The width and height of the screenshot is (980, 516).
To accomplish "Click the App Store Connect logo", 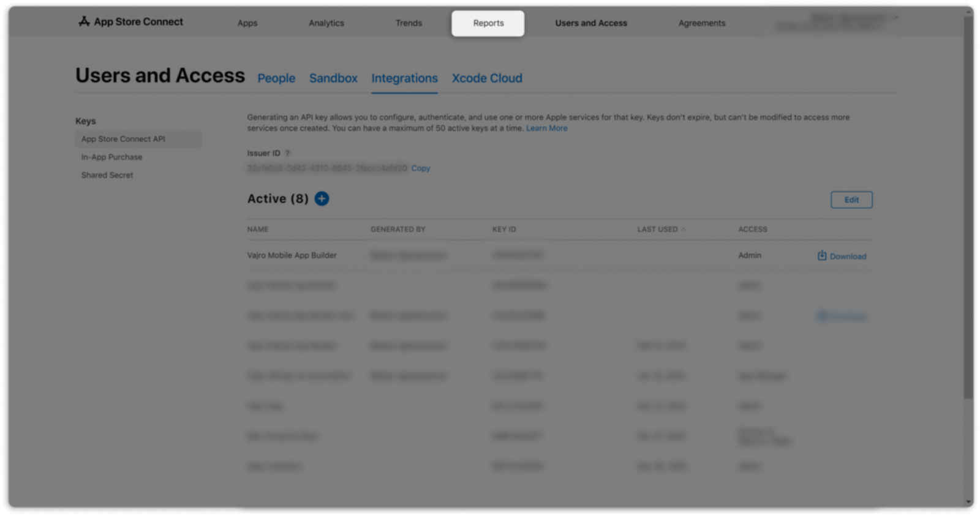I will [x=130, y=22].
